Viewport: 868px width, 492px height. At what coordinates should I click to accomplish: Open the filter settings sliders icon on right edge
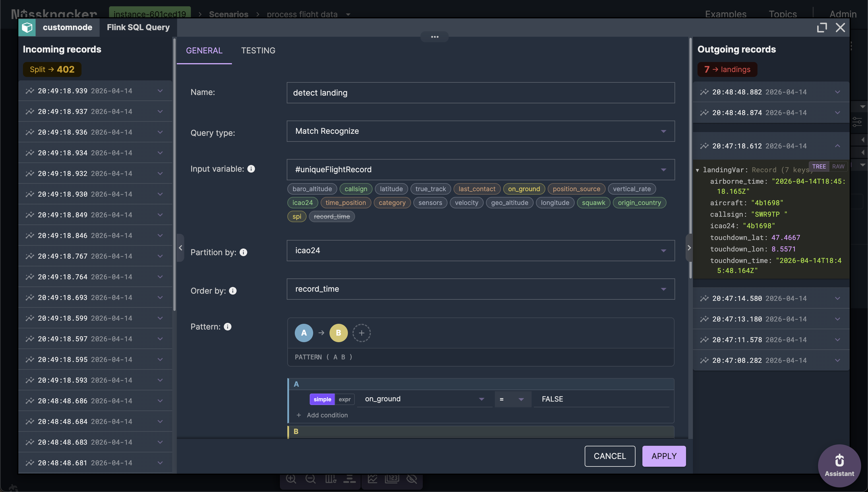(857, 122)
